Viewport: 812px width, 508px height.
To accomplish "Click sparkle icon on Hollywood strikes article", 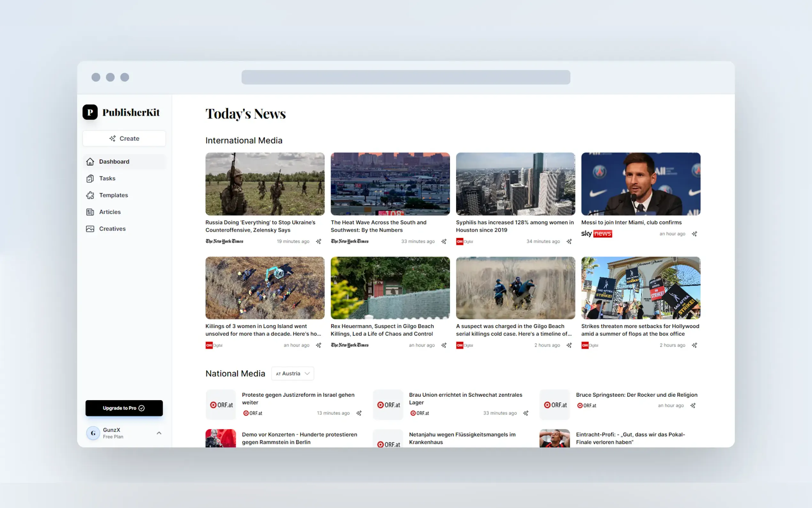I will pyautogui.click(x=694, y=345).
